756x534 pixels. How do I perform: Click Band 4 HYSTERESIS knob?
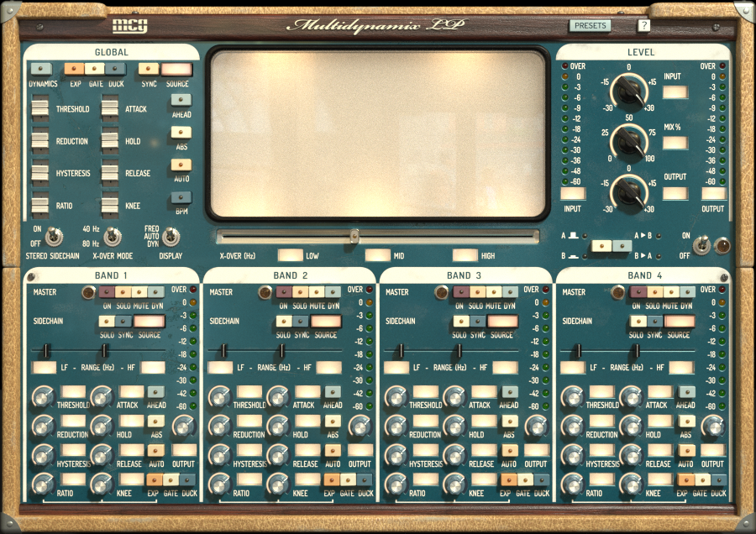pyautogui.click(x=573, y=455)
